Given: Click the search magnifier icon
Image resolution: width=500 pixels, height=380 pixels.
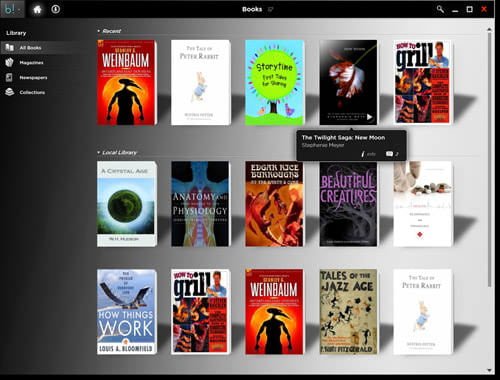Looking at the screenshot, I should coord(440,9).
